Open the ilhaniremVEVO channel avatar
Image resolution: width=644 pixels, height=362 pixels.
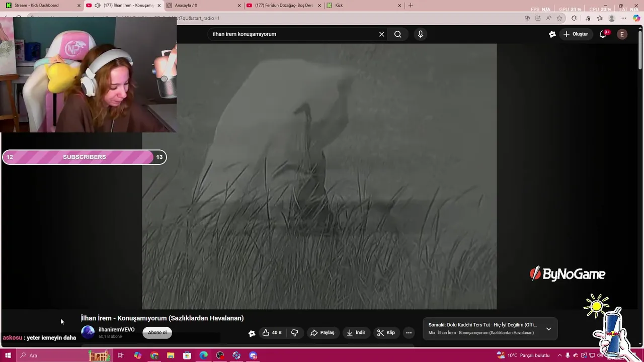[x=88, y=332]
